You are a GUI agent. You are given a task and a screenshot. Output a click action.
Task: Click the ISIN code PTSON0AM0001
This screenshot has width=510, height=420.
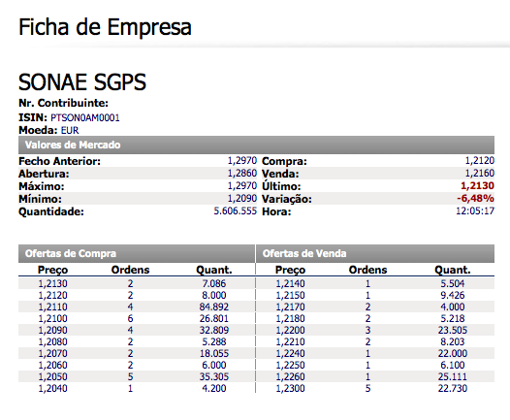85,117
